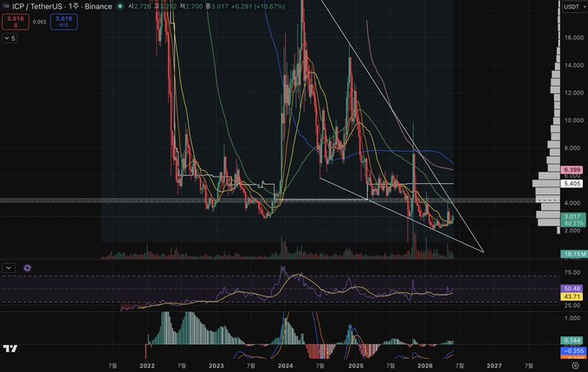Expand the collapsed indicators legend showing 5

10,38
